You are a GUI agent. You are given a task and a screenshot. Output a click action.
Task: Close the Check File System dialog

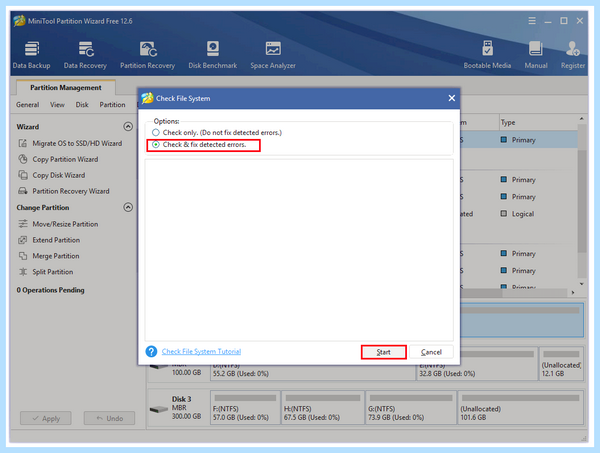(x=452, y=98)
